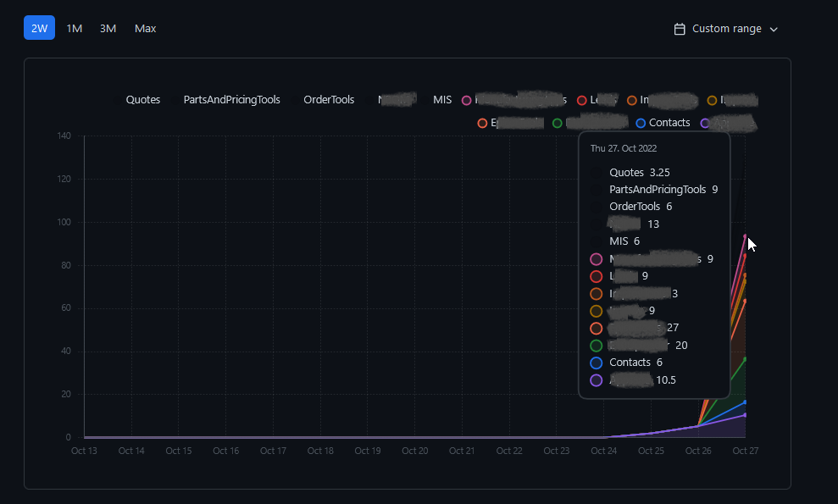Click the pink legend marker dot
Viewport: 838px width, 504px height.
pos(467,100)
